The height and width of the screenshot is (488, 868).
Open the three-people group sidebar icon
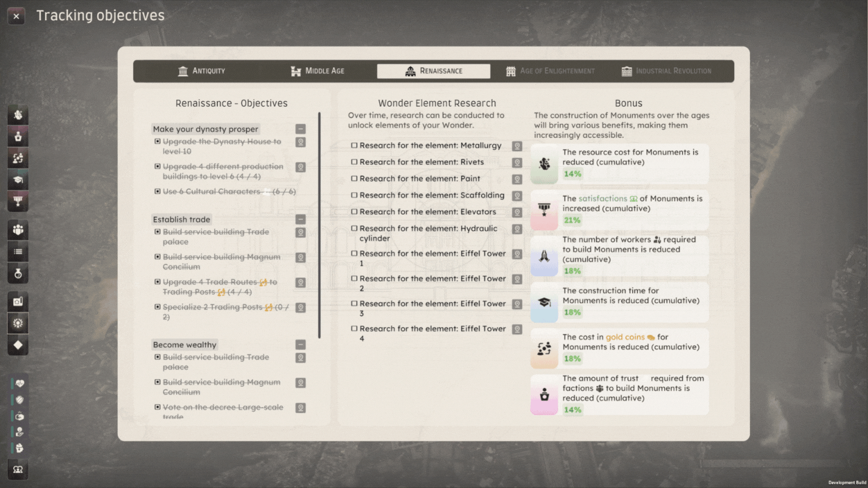point(18,230)
